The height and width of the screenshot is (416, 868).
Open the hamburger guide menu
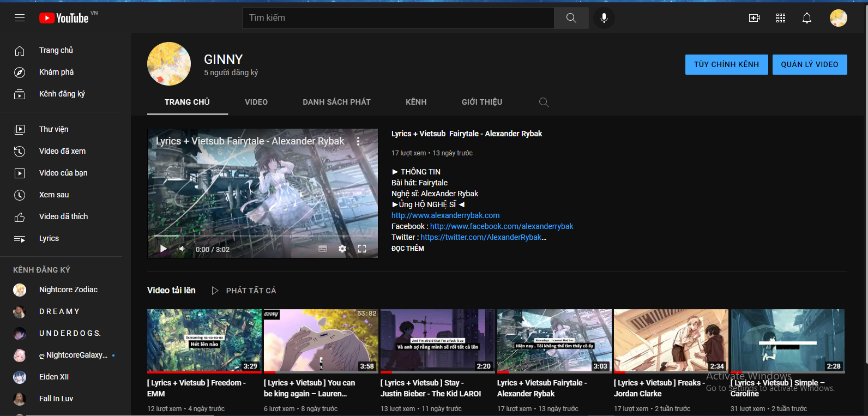click(20, 18)
